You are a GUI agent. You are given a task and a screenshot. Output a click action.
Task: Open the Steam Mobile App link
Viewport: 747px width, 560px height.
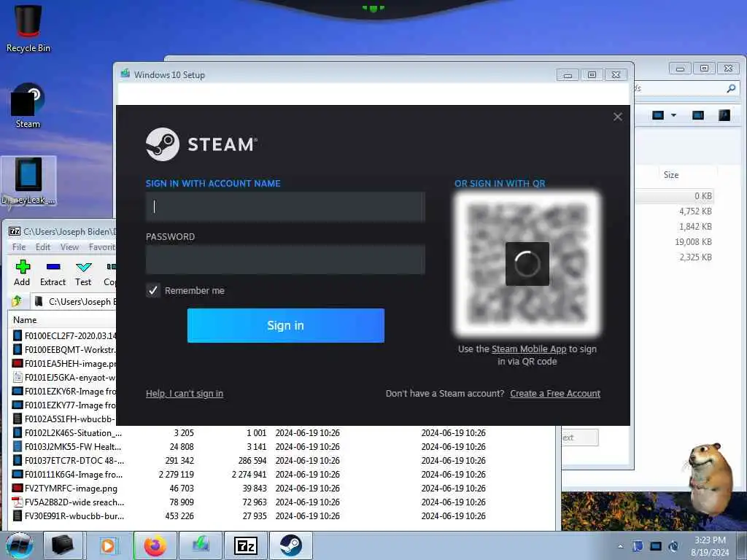pos(529,349)
